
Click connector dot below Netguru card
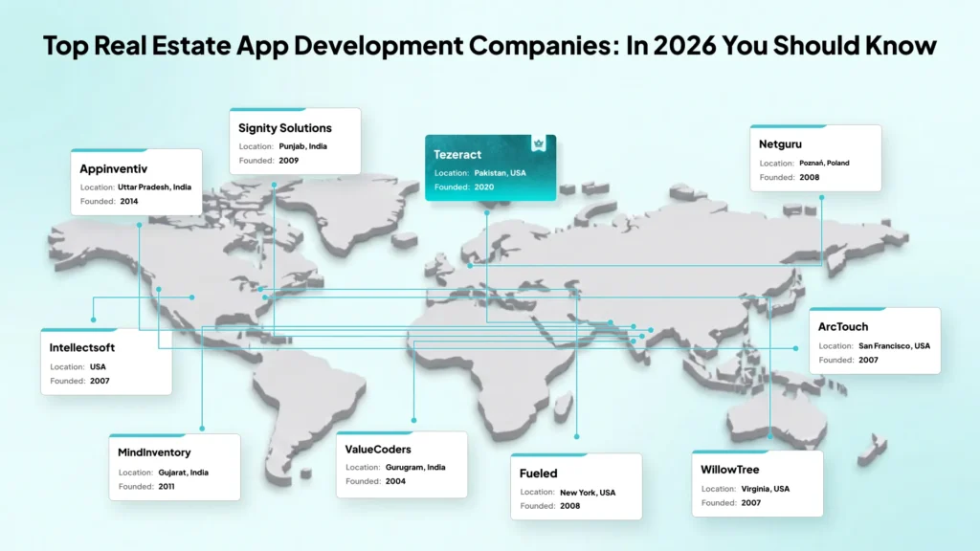tap(822, 197)
